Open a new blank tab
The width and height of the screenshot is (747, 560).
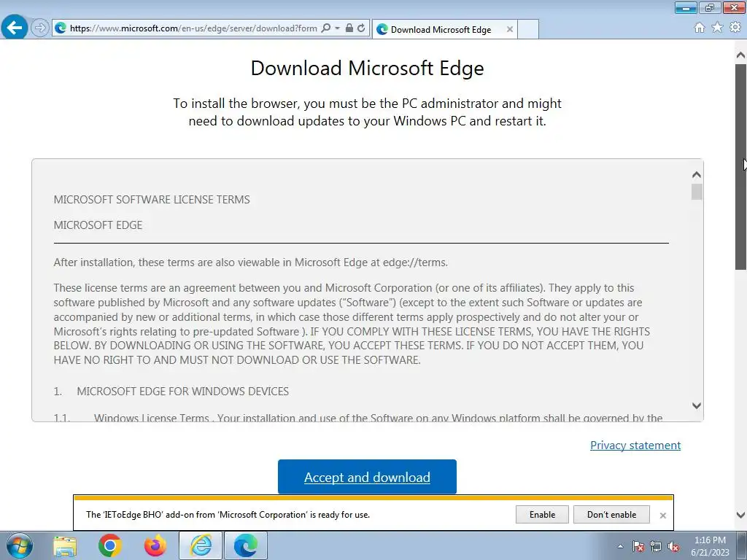click(528, 29)
